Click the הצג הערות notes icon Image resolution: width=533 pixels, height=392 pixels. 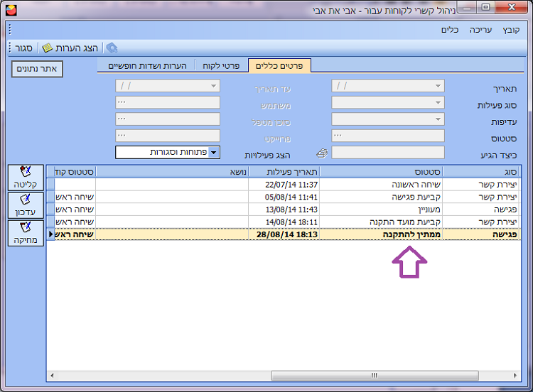pyautogui.click(x=47, y=48)
